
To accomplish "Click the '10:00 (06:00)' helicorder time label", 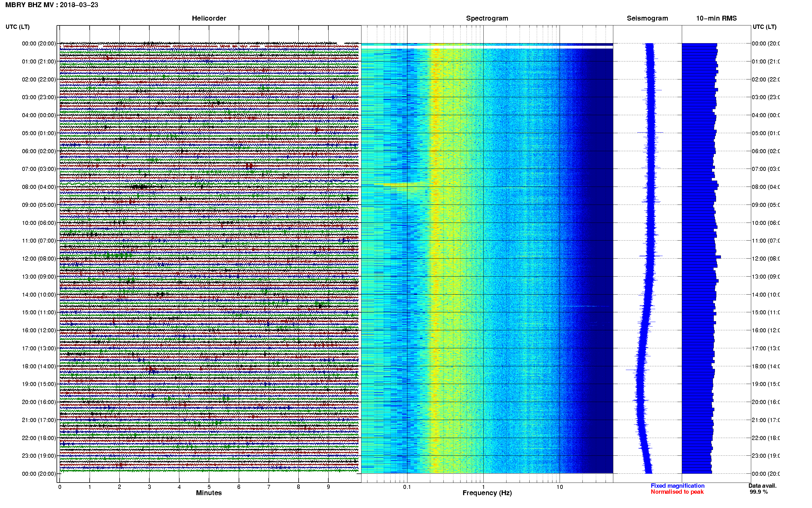I will click(x=39, y=223).
